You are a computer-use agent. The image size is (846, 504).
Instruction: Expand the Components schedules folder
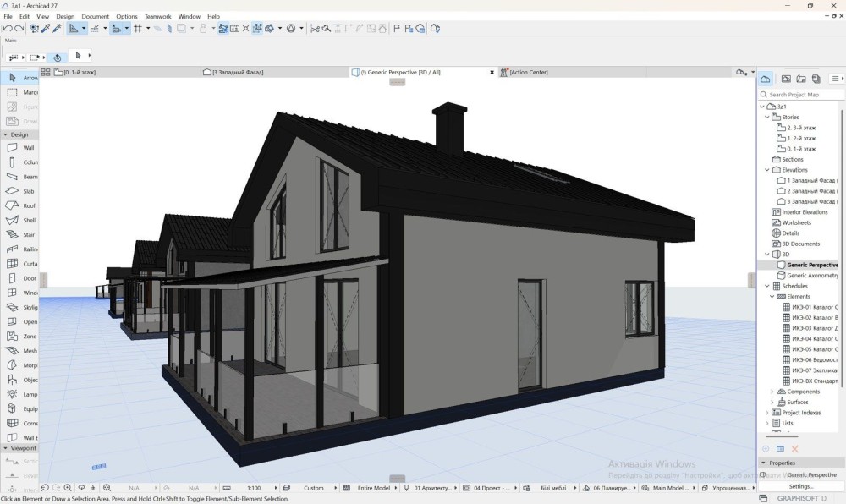click(772, 392)
